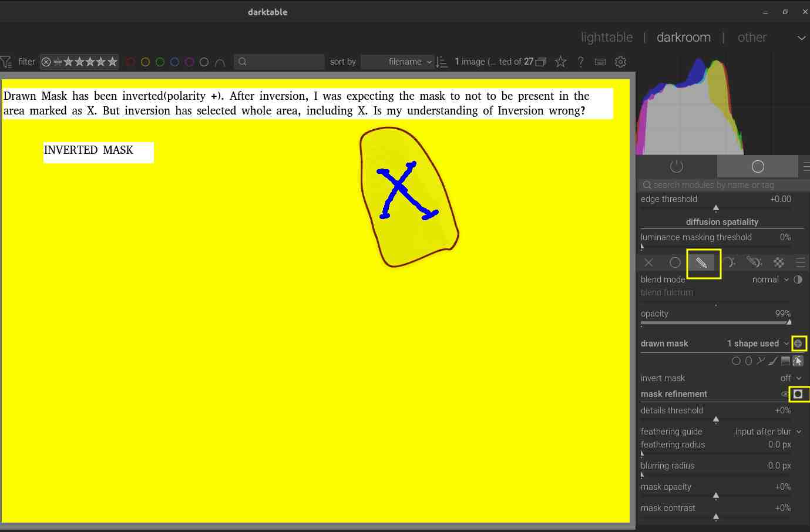Click the 'drawn mask' section label
Screen dimensions: 810x532
click(x=664, y=344)
